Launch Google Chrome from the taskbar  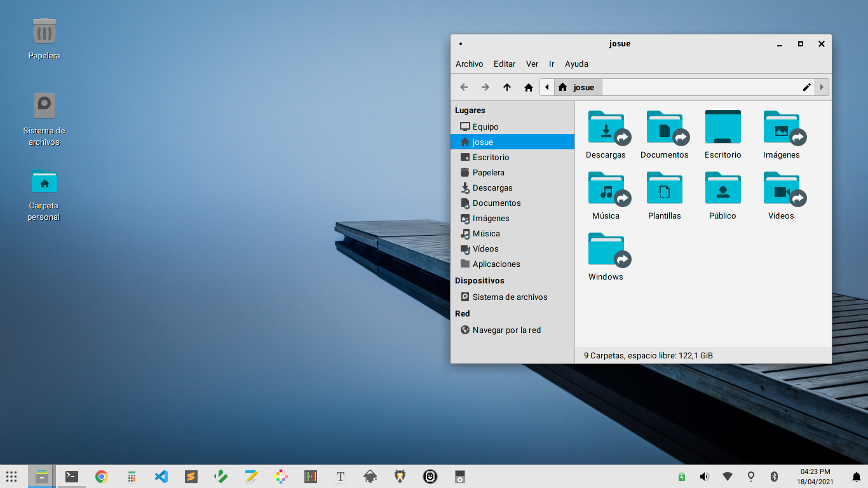102,477
